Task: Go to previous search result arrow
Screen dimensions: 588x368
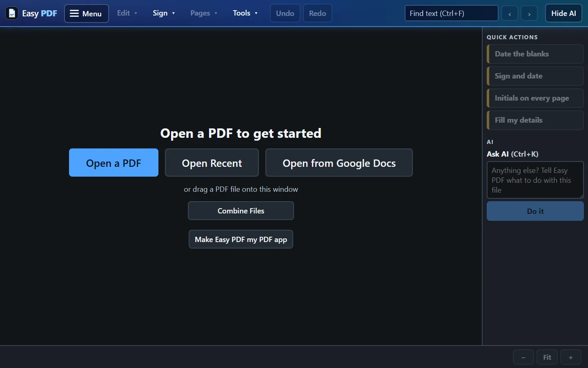Action: point(510,13)
